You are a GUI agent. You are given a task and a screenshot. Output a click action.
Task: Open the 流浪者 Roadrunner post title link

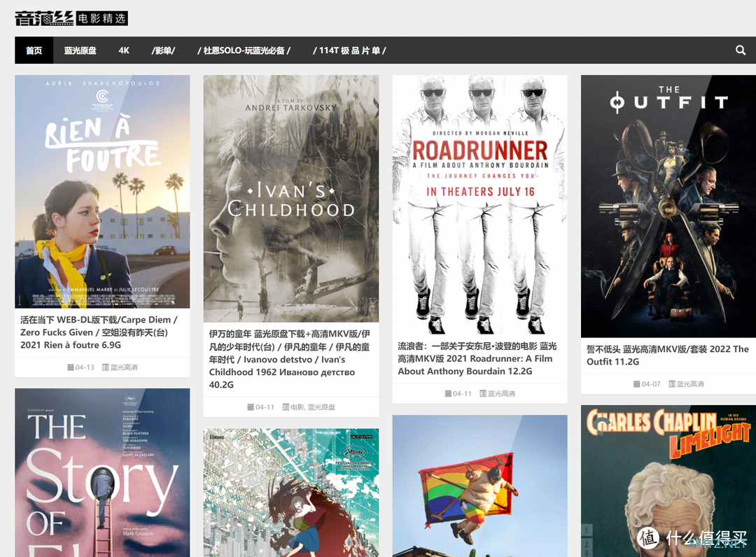(x=477, y=358)
